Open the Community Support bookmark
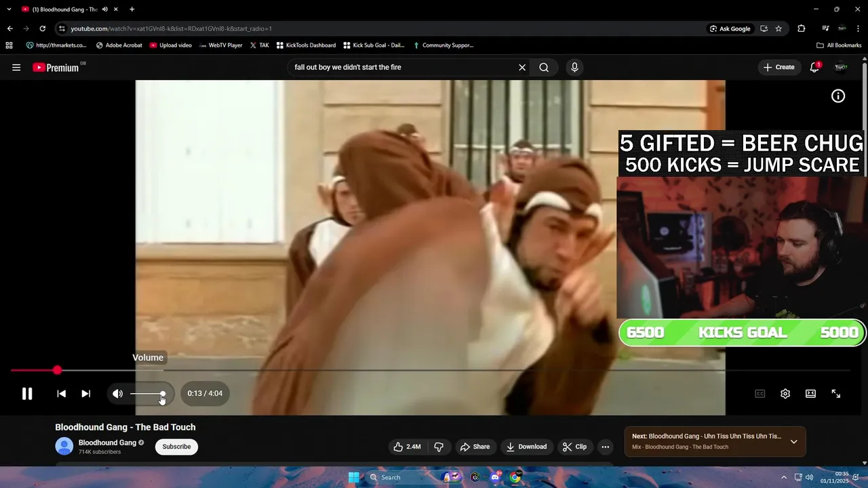 point(443,45)
